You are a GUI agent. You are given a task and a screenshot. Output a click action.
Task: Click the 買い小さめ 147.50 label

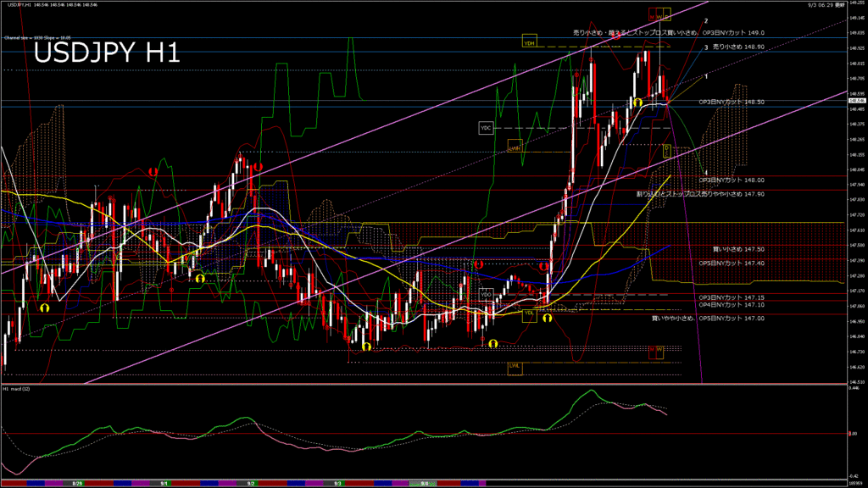click(738, 249)
